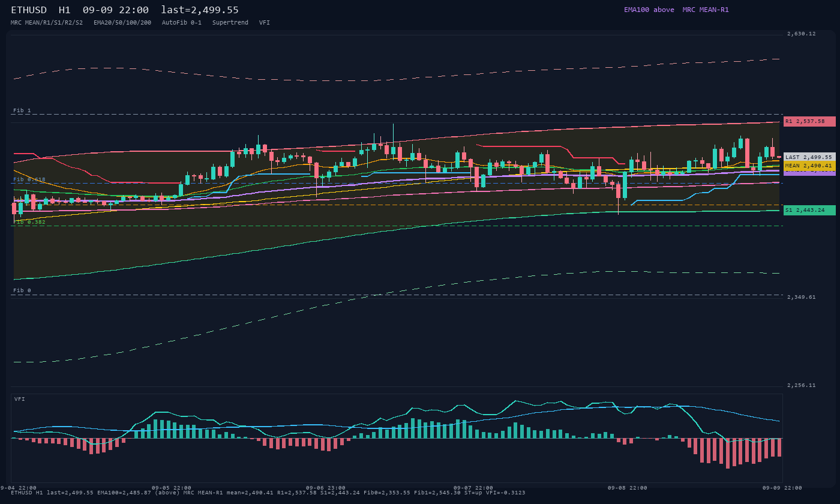Image resolution: width=840 pixels, height=504 pixels.
Task: Select the VFI label in the header legend
Action: click(265, 22)
